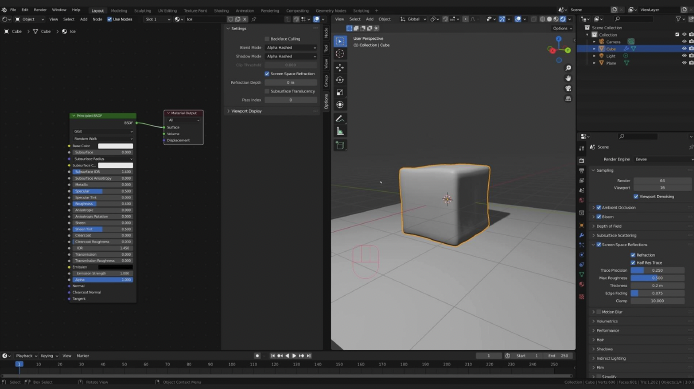Open the Material properties tab icon

click(582, 285)
